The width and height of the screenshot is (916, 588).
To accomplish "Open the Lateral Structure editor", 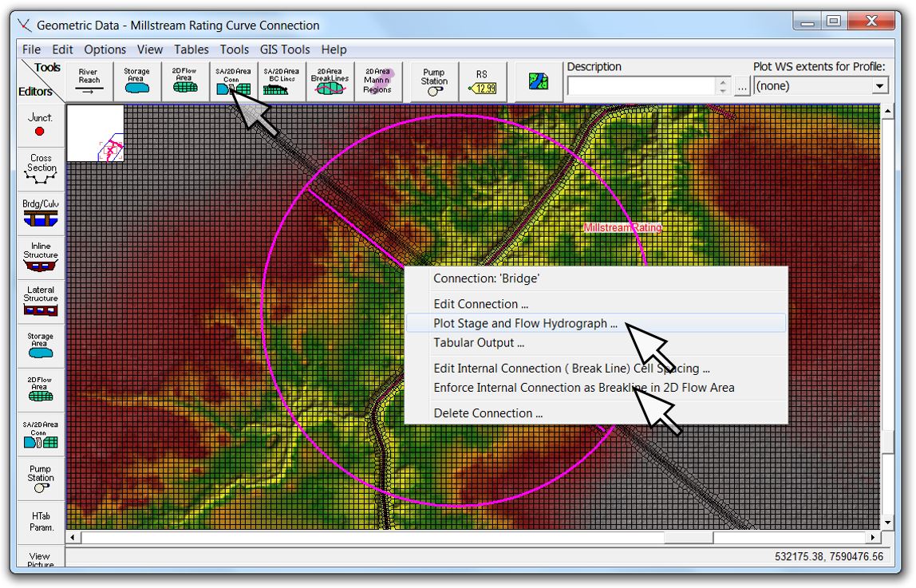I will pos(41,301).
